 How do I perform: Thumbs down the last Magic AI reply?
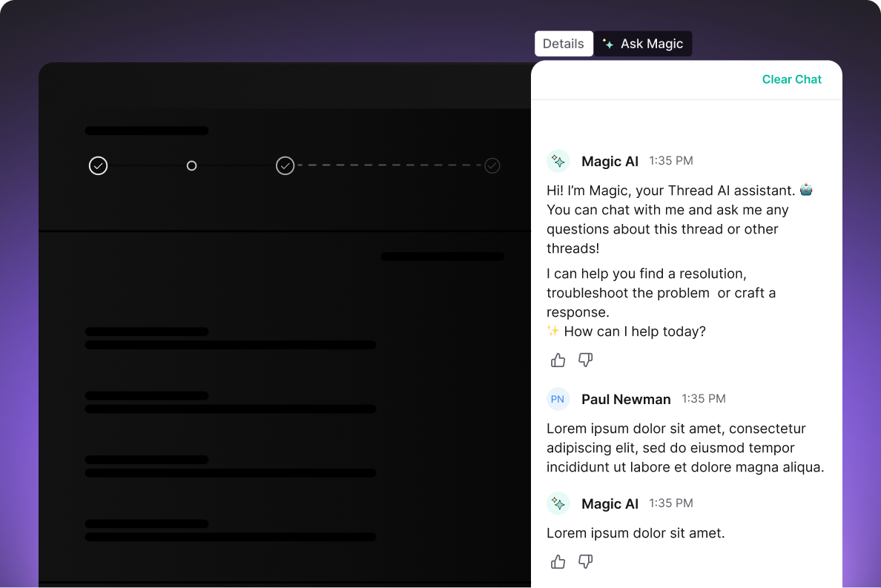[x=585, y=561]
